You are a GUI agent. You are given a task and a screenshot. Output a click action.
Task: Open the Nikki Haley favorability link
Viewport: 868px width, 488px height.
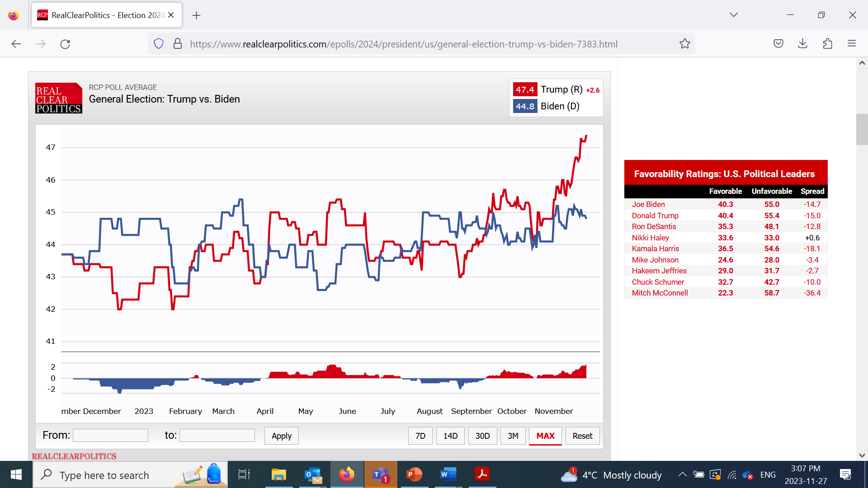(x=650, y=238)
